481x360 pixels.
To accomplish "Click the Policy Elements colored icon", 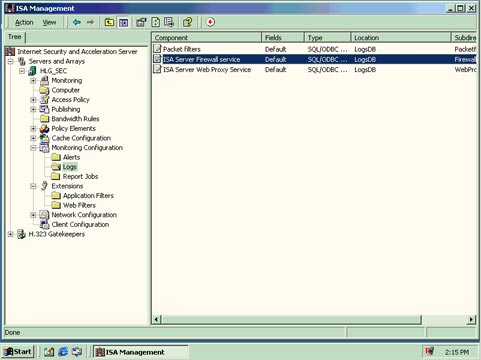I will click(44, 129).
